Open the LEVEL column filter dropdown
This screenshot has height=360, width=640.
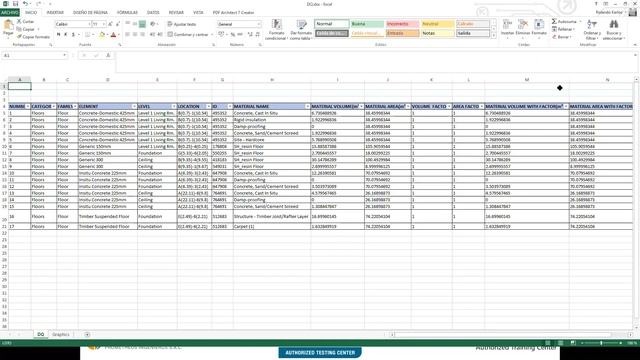(173, 106)
